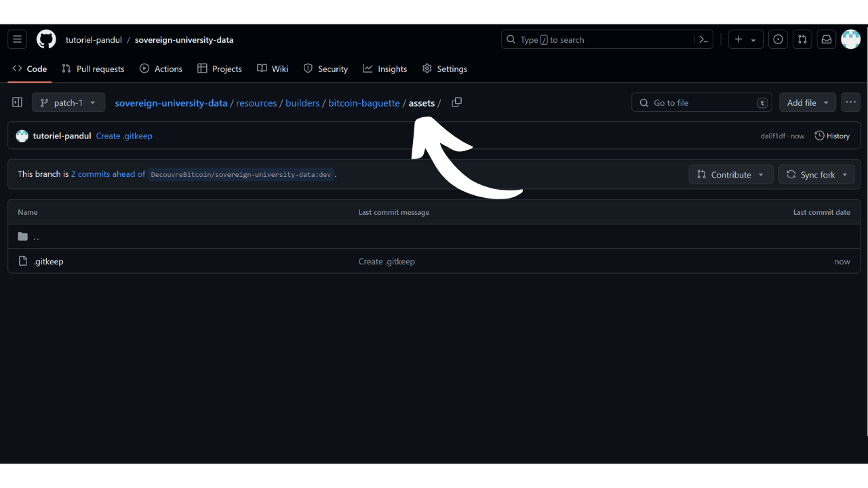Switch to the Insights tab
This screenshot has height=488, width=868.
pos(384,68)
